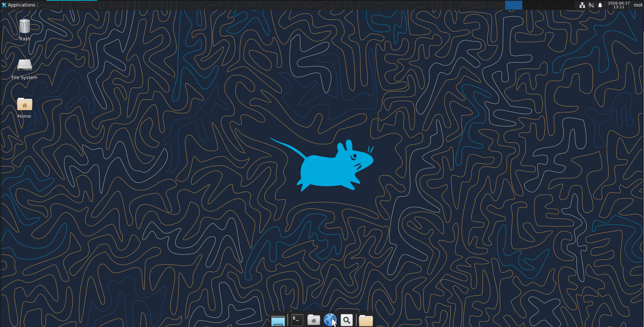The width and height of the screenshot is (644, 327).
Task: Unmute audio via the volume tray icon
Action: pyautogui.click(x=591, y=5)
